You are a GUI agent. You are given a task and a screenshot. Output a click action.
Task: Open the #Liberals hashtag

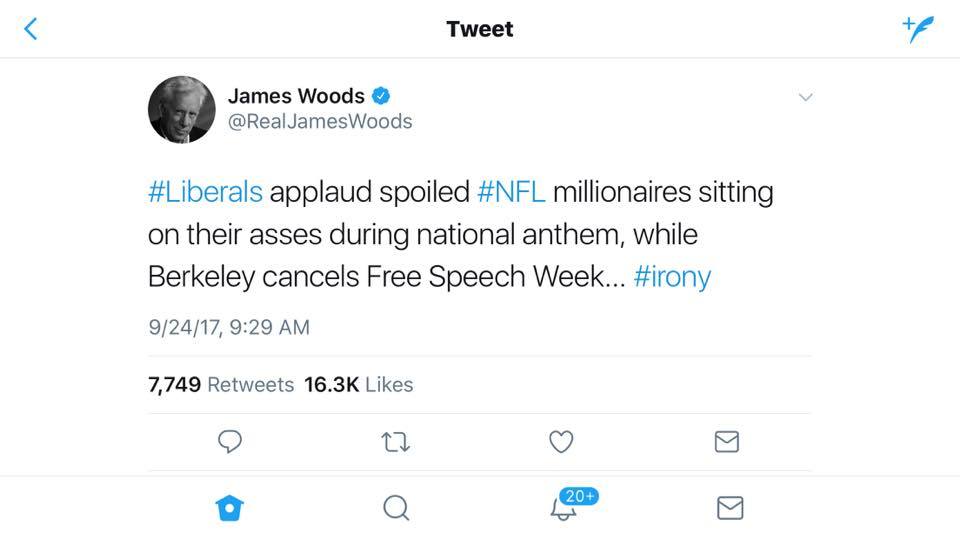tap(205, 192)
